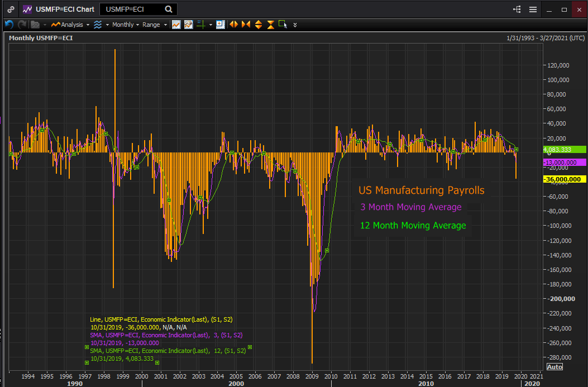This screenshot has width=588, height=387.
Task: Click the 12-month SMA legend text
Action: click(x=168, y=351)
